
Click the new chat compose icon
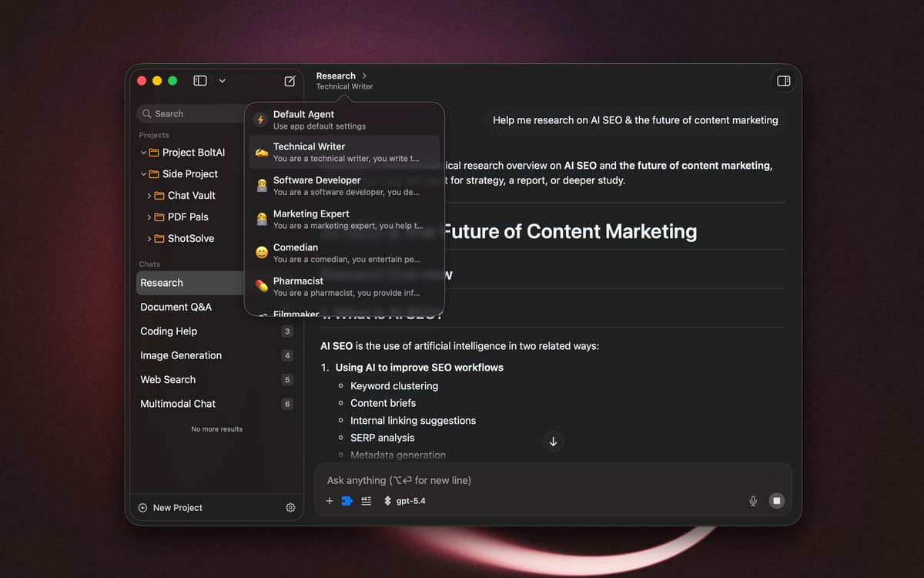click(290, 81)
